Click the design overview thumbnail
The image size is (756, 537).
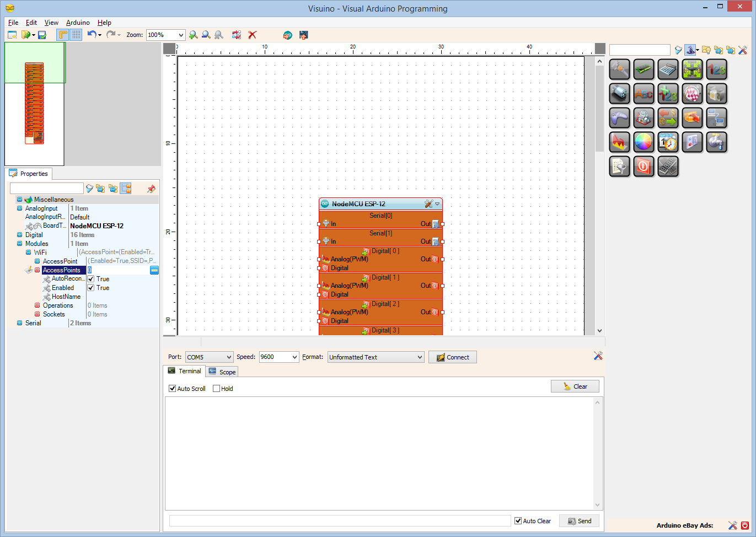(34, 104)
